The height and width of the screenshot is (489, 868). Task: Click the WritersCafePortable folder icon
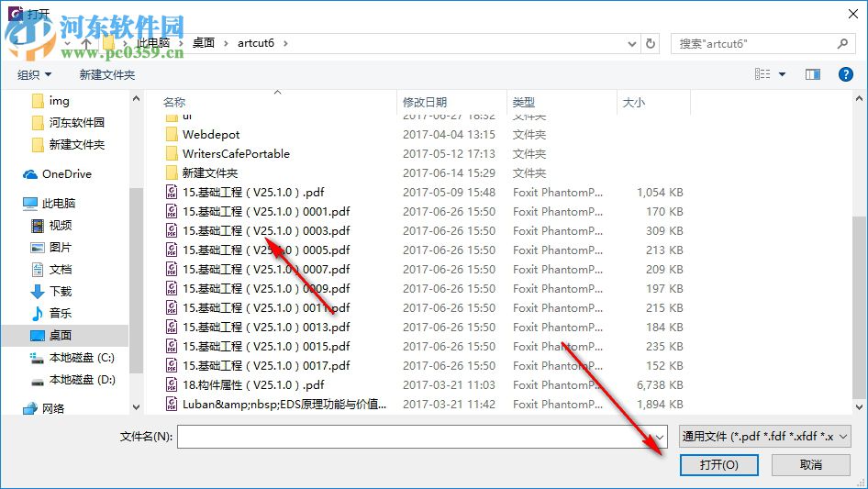click(x=172, y=154)
